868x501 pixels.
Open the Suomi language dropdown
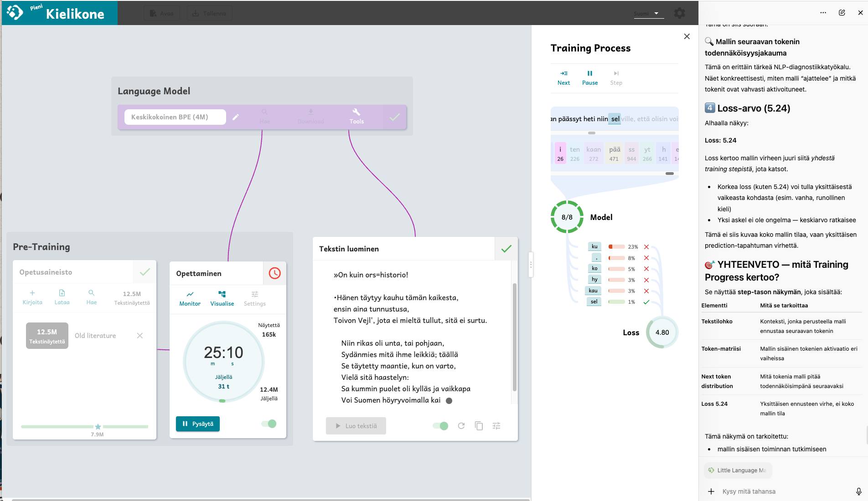(x=648, y=14)
